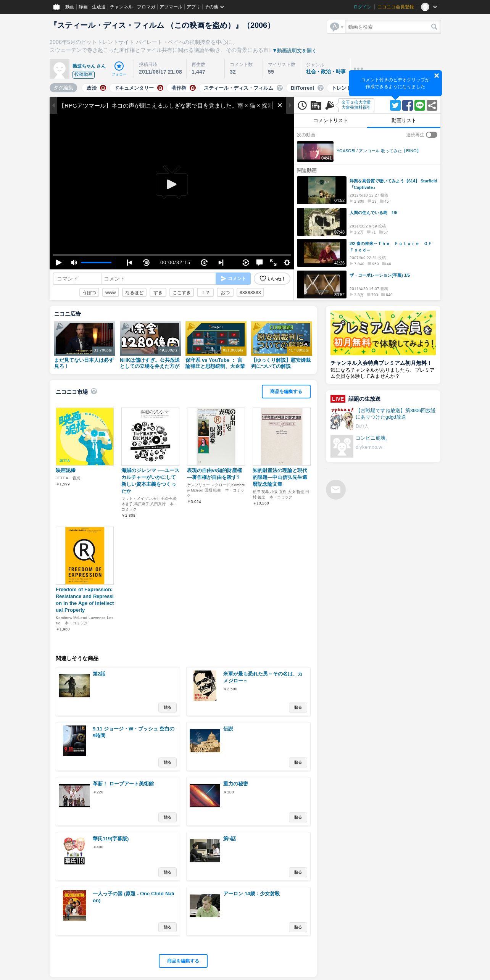This screenshot has width=490, height=980.
Task: Insert the うぽつ quick comment
Action: click(89, 292)
